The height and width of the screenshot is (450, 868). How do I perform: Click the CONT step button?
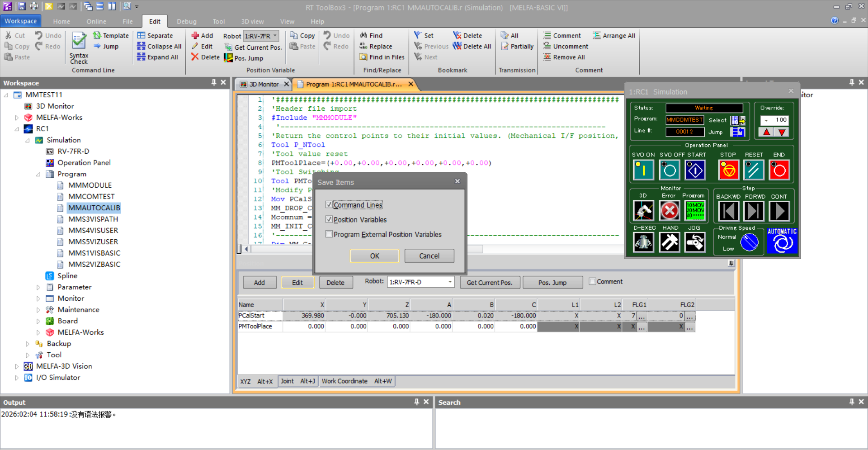pyautogui.click(x=779, y=211)
